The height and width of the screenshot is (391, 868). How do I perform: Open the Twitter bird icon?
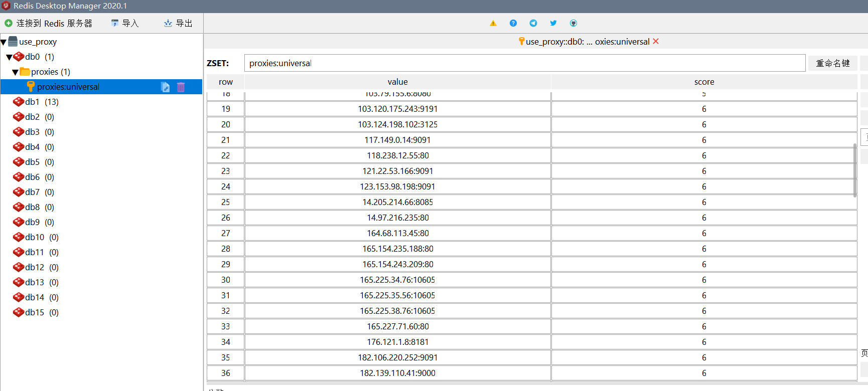(x=553, y=23)
